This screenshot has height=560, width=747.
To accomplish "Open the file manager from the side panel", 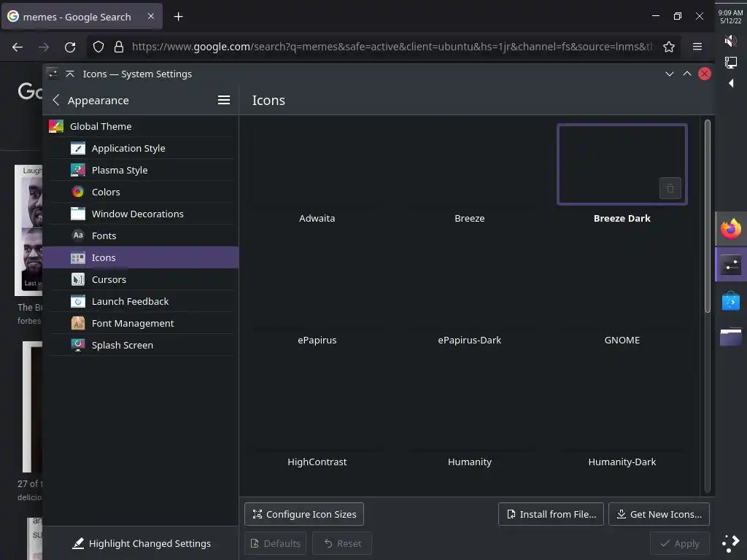I will point(731,337).
